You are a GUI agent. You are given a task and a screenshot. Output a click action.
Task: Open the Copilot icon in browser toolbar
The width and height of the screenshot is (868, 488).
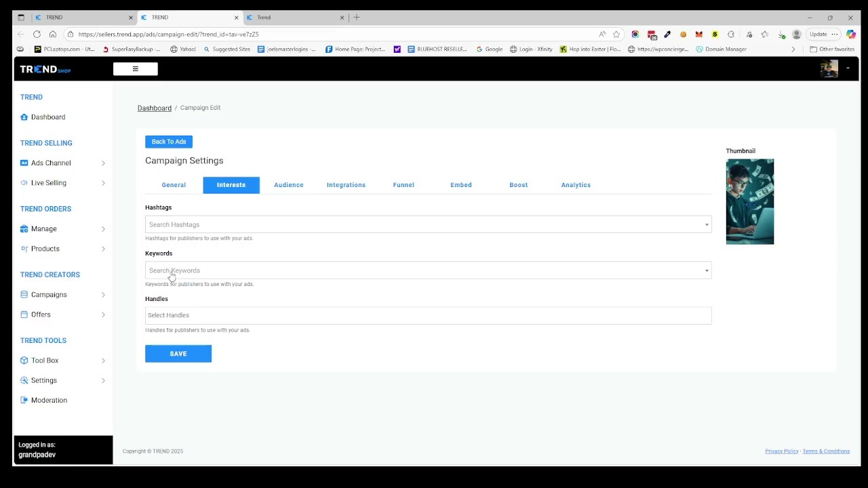click(x=850, y=34)
